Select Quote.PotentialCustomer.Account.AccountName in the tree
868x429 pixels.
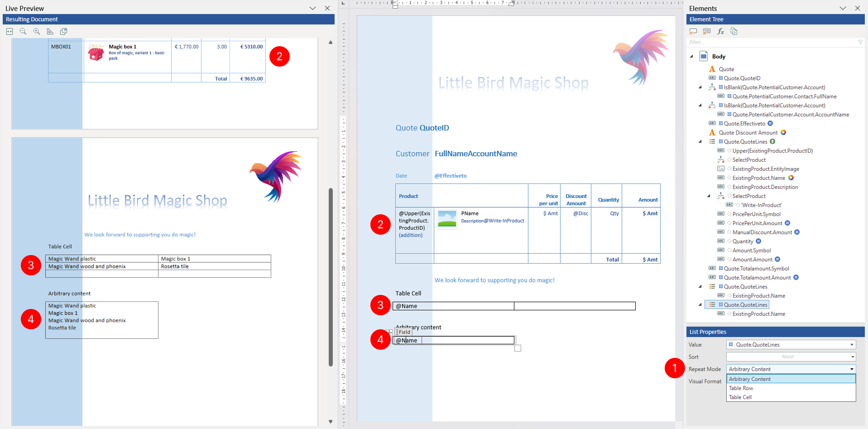[x=791, y=114]
